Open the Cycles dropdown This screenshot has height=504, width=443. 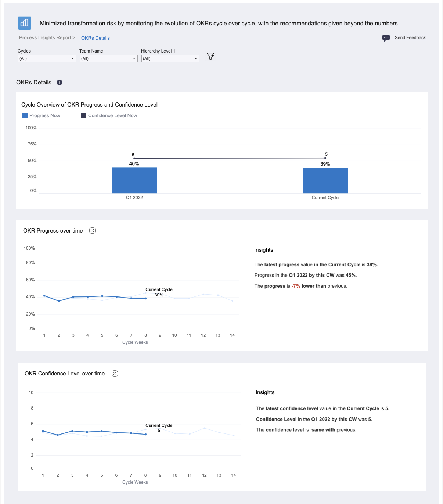tap(47, 58)
